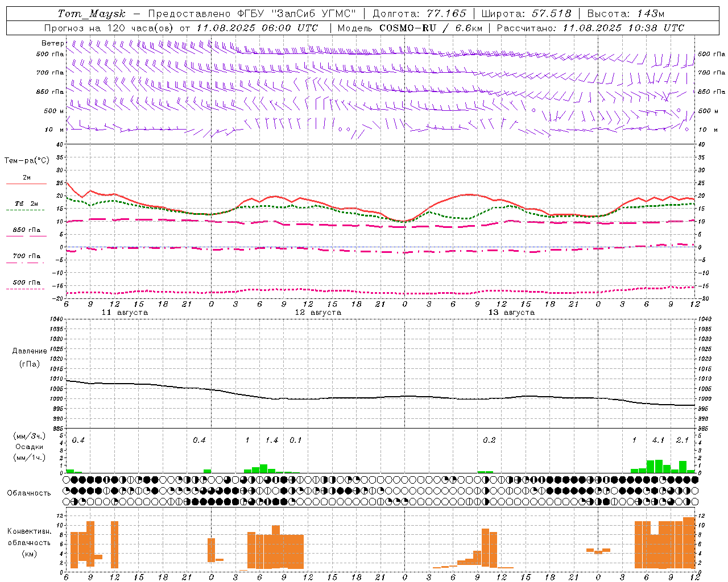Click the 4.1 precipitation total
The image size is (728, 582).
tap(658, 440)
